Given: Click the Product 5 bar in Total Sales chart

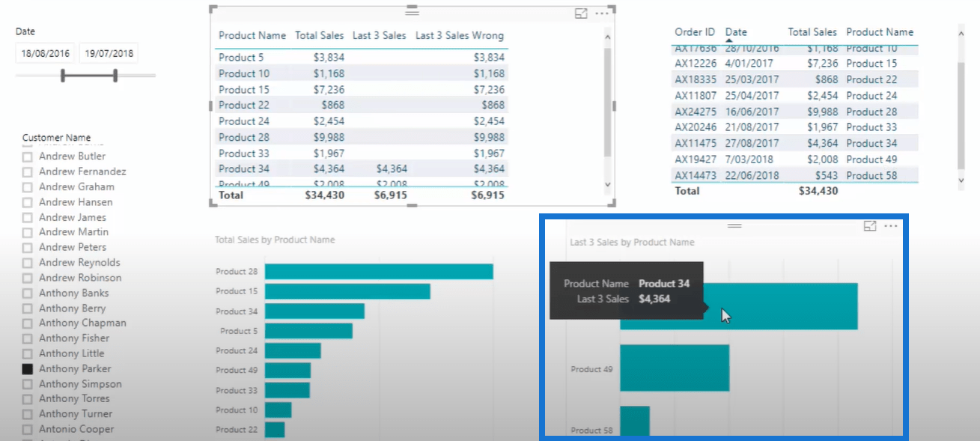Looking at the screenshot, I should click(308, 331).
